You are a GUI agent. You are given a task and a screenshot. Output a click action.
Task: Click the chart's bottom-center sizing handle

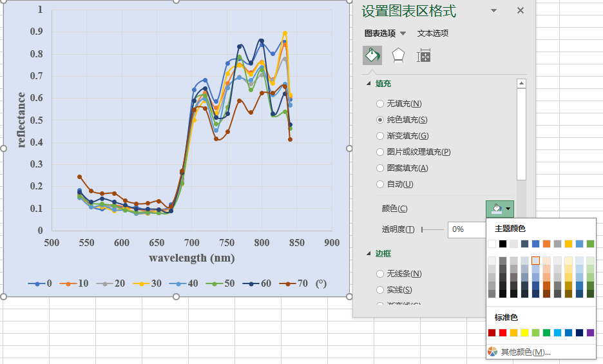click(176, 296)
